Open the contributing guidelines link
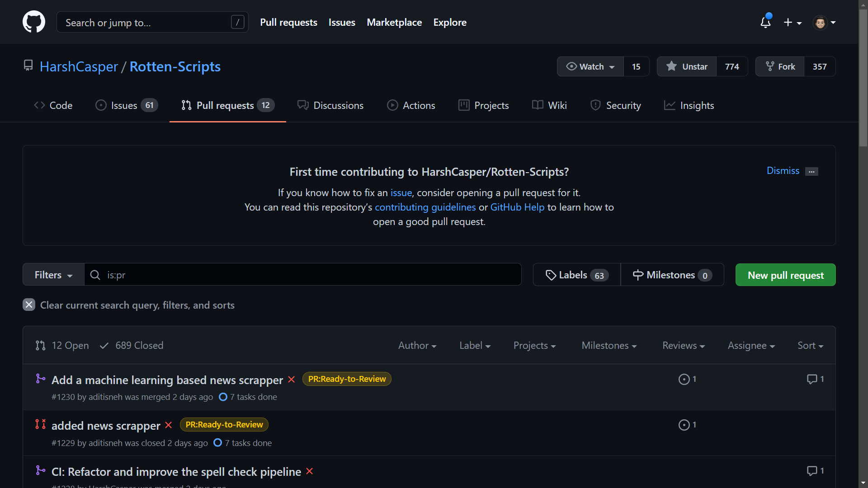 [425, 207]
